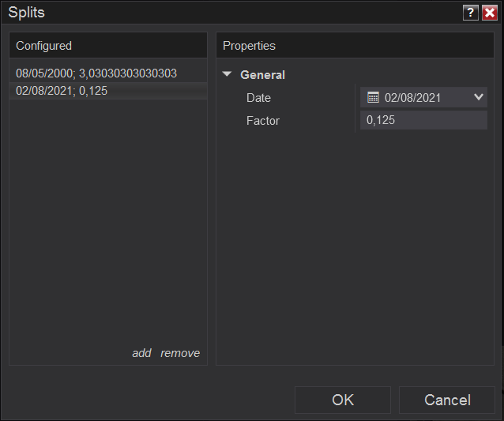The width and height of the screenshot is (504, 421).
Task: Click the calendar icon in Date field
Action: pos(374,98)
